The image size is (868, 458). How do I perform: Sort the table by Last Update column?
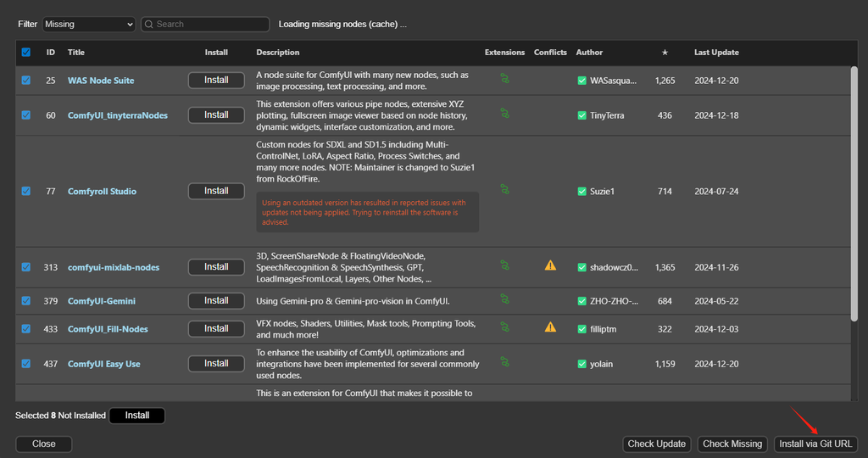[716, 53]
